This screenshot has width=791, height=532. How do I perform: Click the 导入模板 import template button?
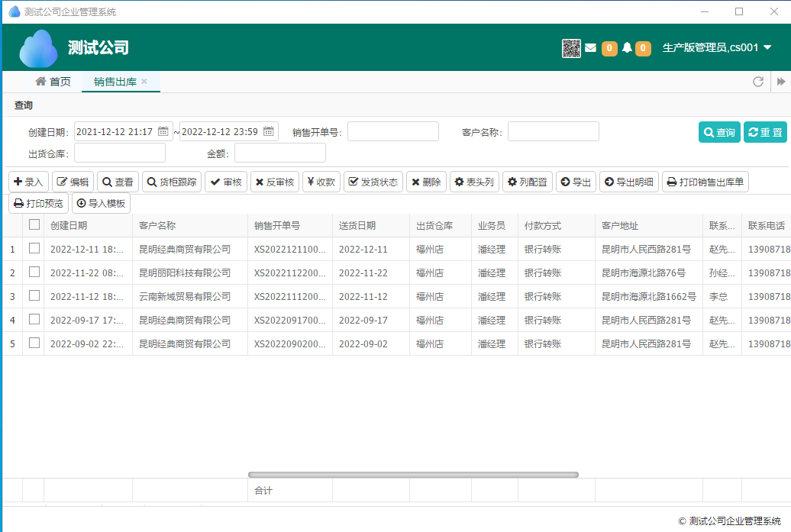(x=101, y=203)
